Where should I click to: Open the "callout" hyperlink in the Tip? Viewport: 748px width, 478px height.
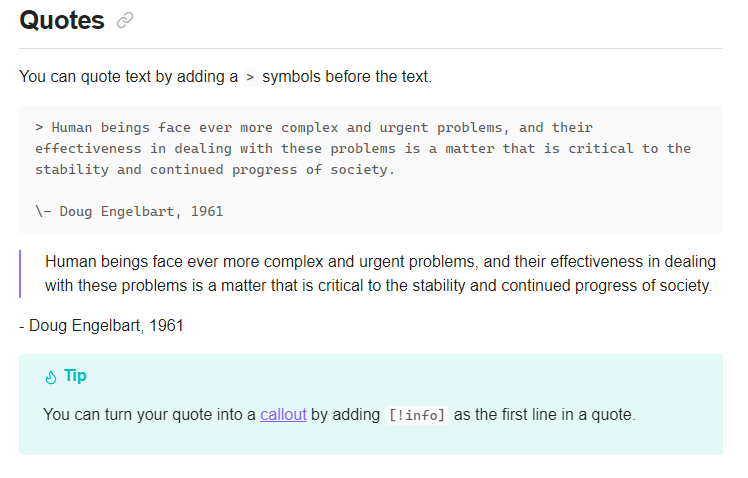point(283,414)
